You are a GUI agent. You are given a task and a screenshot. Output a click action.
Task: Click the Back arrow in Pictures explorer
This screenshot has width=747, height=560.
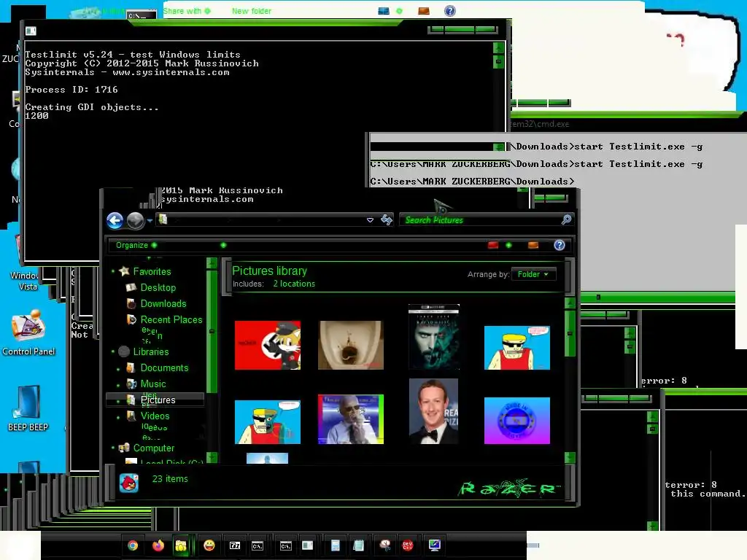115,220
